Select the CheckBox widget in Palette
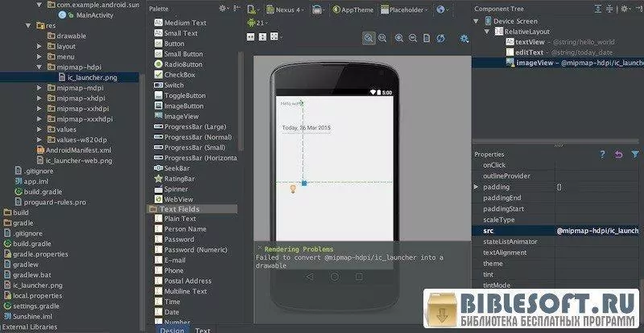 [x=179, y=75]
